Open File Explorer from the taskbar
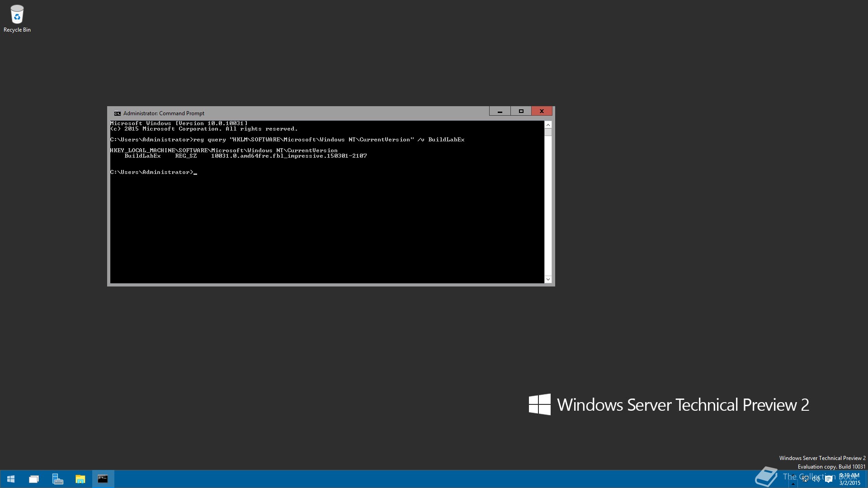This screenshot has height=488, width=868. click(x=80, y=479)
